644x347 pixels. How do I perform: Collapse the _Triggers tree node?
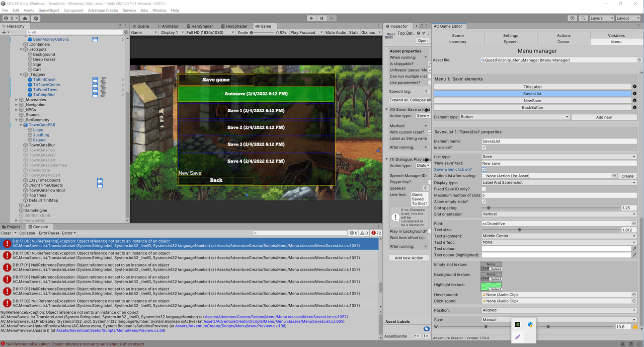(x=21, y=75)
